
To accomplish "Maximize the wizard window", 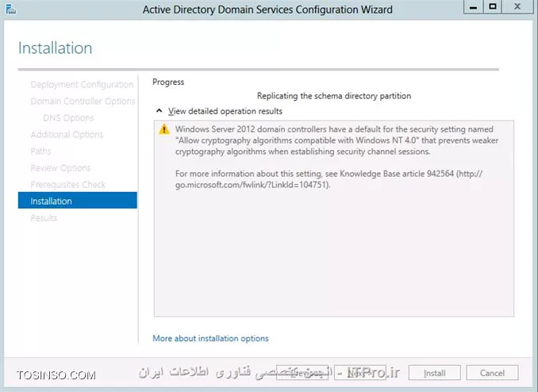I will pyautogui.click(x=492, y=7).
